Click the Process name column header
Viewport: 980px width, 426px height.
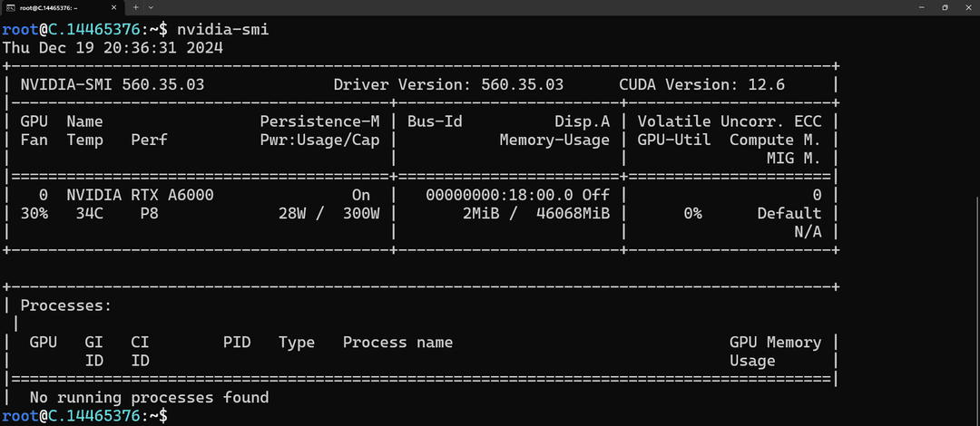pyautogui.click(x=397, y=343)
